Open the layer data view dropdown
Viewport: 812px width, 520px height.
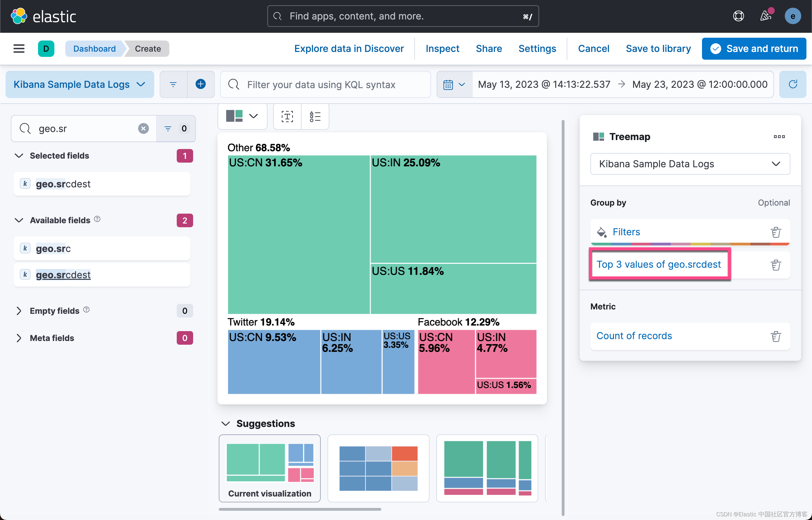pos(690,164)
